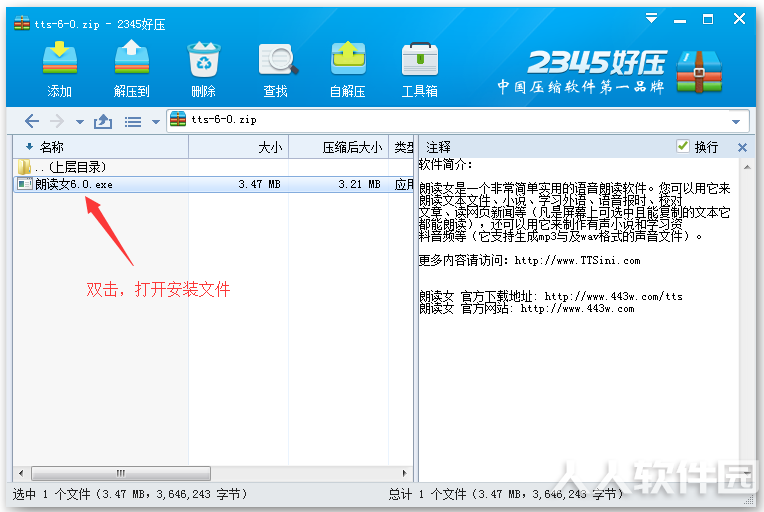Open the title bar menu dropdown arrow
The image size is (764, 512).
[651, 19]
